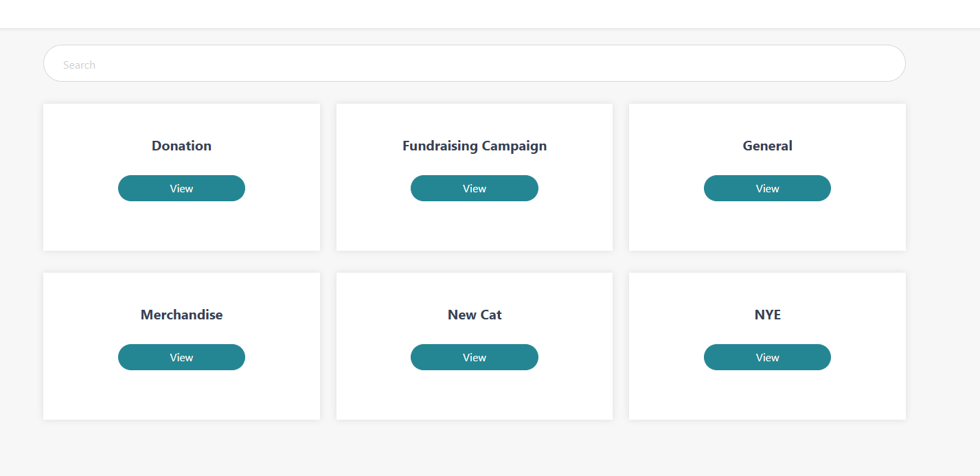The width and height of the screenshot is (980, 476).
Task: Click the white header bar at top
Action: [490, 14]
